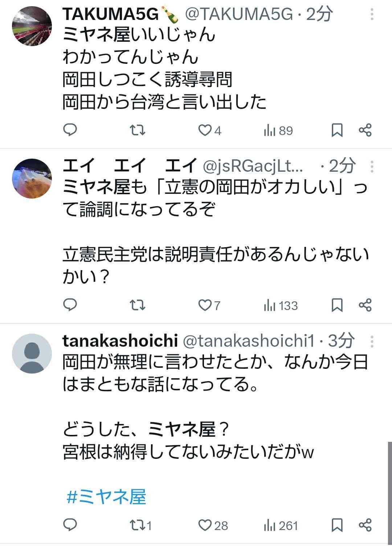Reply to TAKUMA5G's tweet

(x=70, y=130)
